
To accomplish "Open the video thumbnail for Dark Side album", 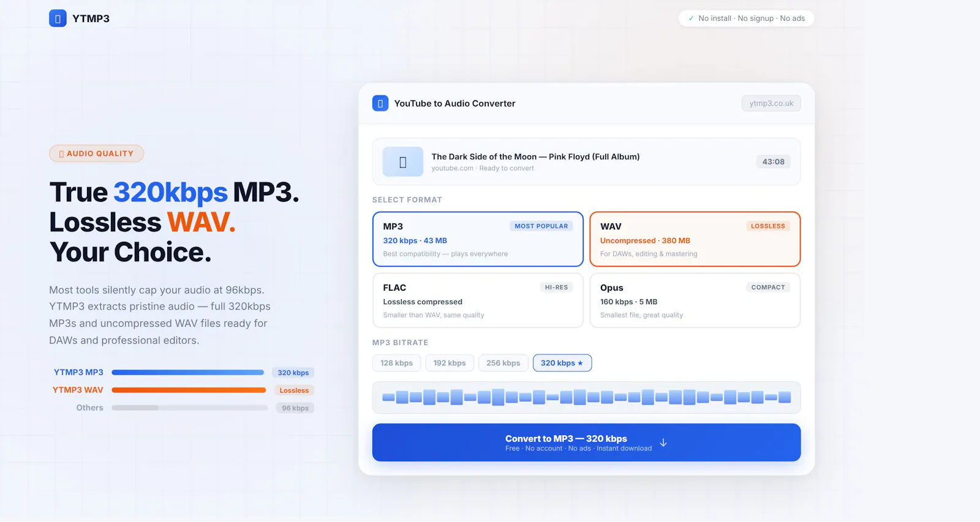I will coord(403,162).
